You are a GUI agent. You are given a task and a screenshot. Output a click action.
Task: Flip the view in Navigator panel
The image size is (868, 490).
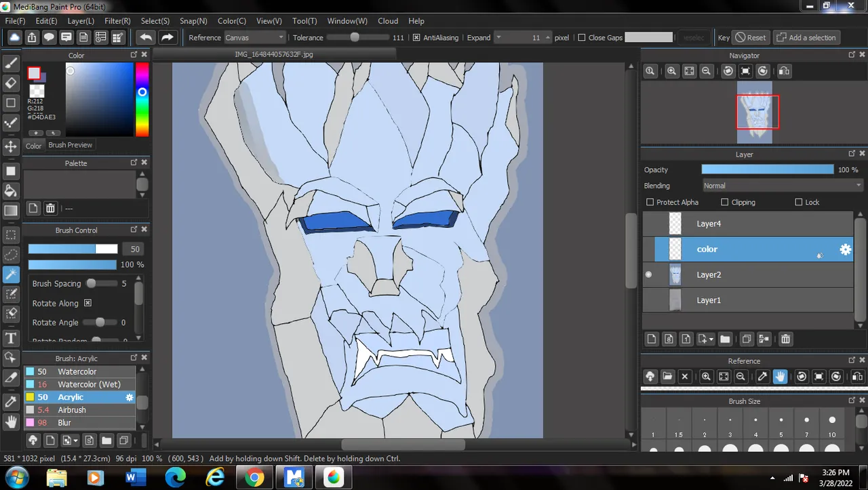pos(784,71)
